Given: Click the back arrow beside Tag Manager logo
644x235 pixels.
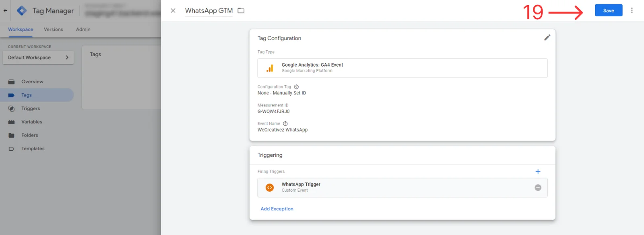Looking at the screenshot, I should (x=5, y=11).
